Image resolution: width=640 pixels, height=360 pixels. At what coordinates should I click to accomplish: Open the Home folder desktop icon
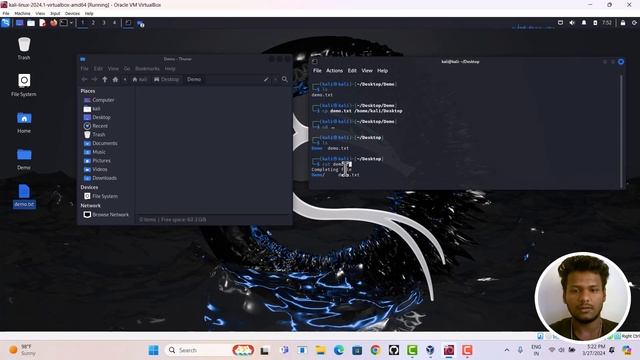[x=24, y=122]
